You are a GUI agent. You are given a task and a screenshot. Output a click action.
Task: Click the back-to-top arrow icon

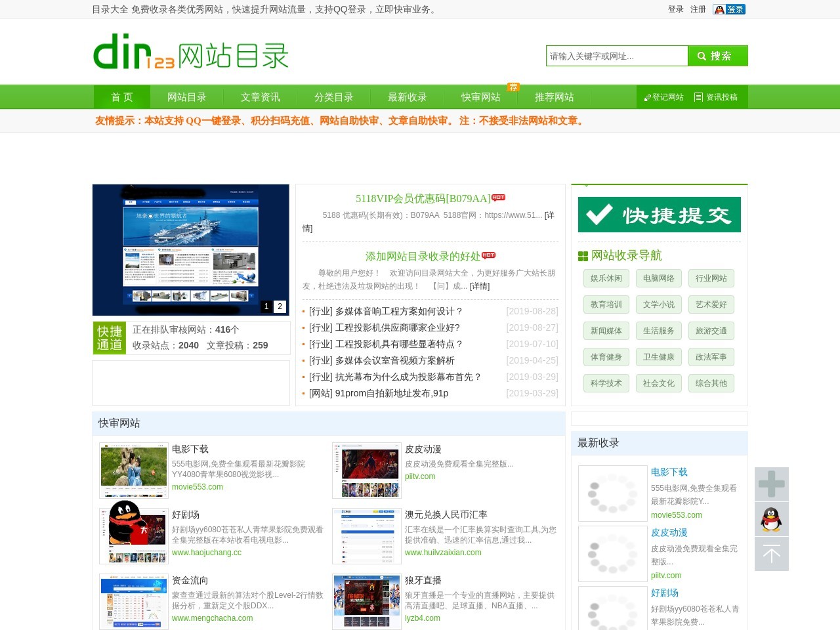click(x=771, y=554)
